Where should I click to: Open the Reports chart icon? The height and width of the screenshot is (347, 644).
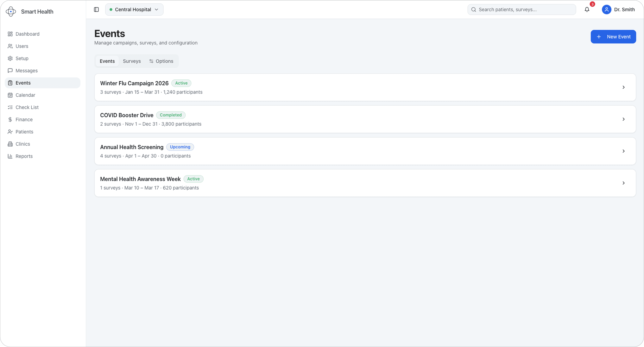click(10, 156)
